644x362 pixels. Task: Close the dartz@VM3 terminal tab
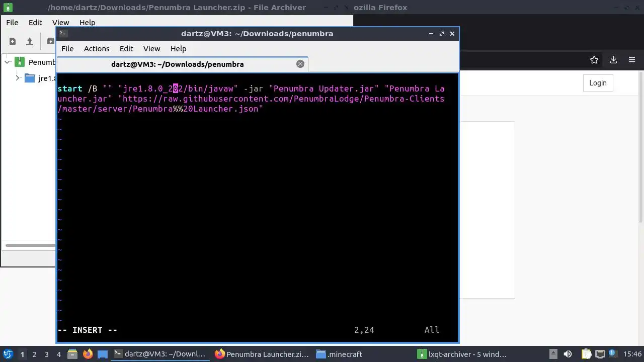pyautogui.click(x=300, y=64)
